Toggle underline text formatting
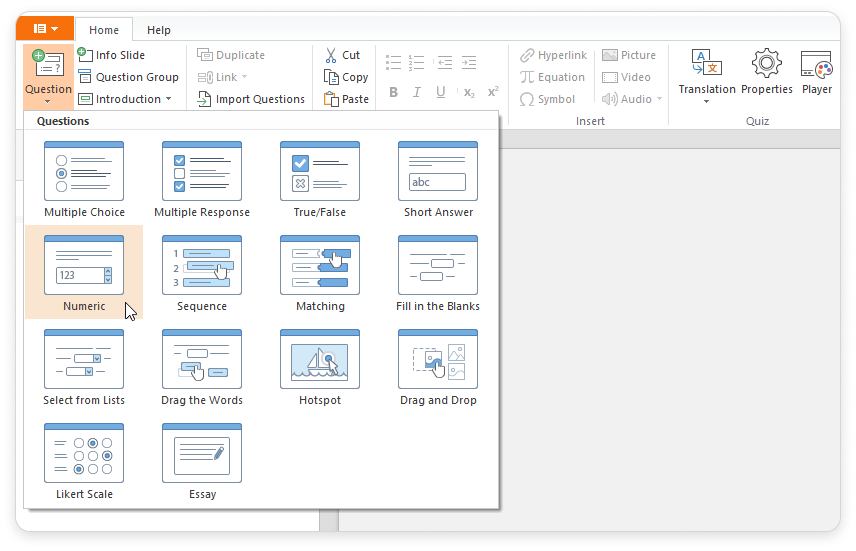856x551 pixels. (x=441, y=93)
